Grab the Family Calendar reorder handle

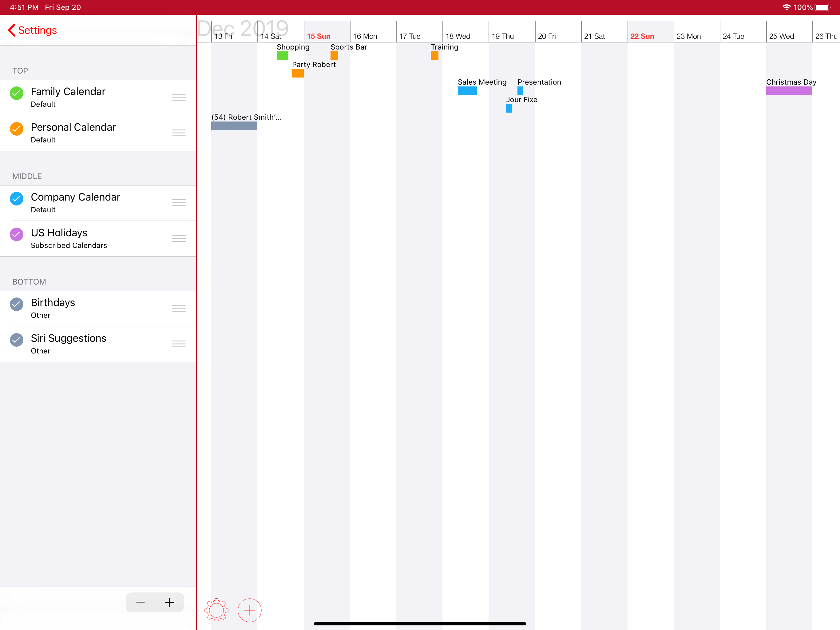point(179,97)
